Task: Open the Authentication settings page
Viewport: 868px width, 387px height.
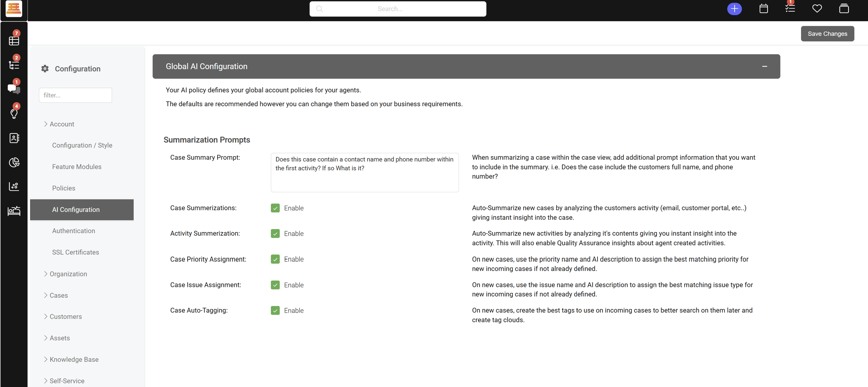Action: (73, 231)
